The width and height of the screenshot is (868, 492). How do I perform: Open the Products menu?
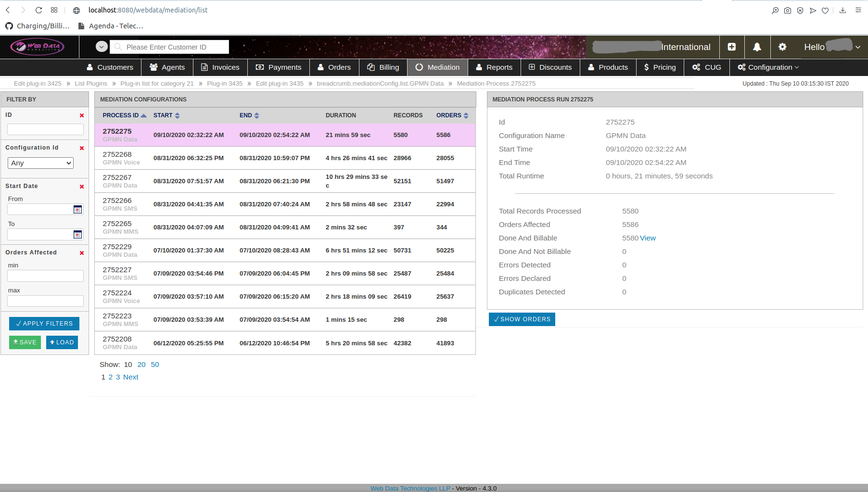(x=608, y=67)
